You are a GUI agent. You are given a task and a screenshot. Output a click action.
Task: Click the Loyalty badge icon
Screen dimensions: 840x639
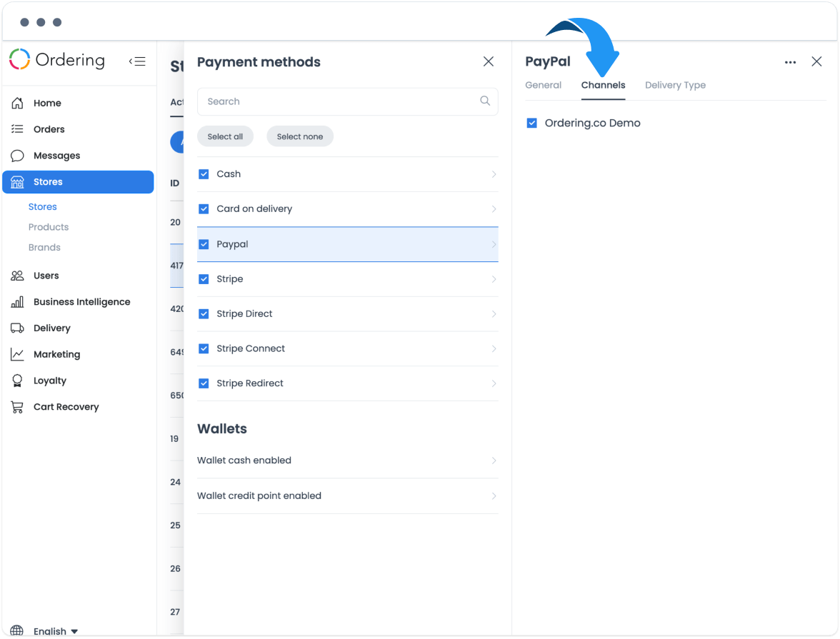(17, 381)
